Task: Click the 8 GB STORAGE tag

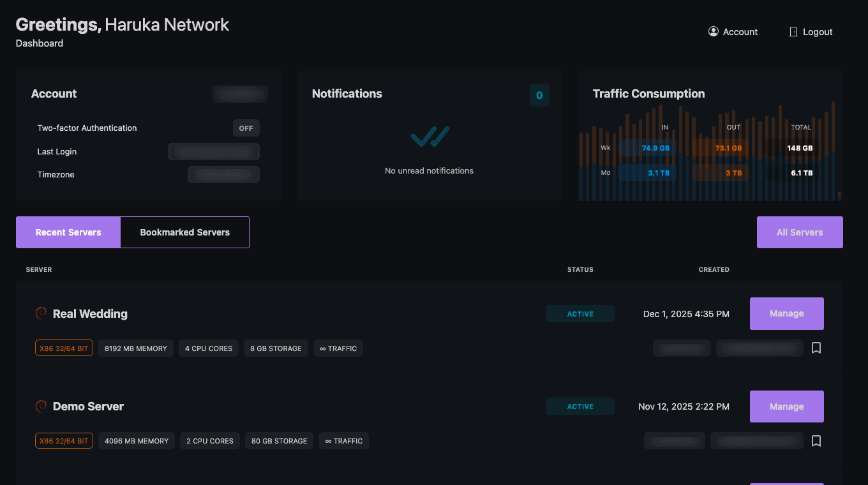Action: coord(276,348)
